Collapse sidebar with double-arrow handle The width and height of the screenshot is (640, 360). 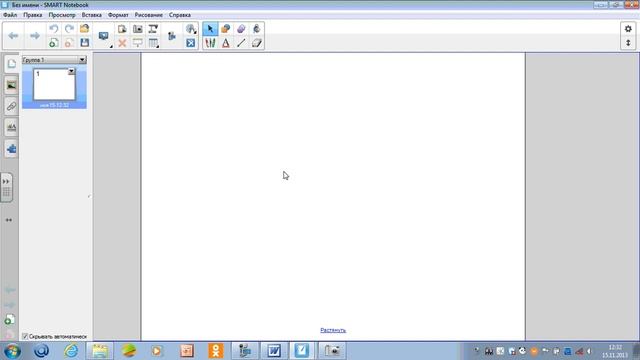7,187
